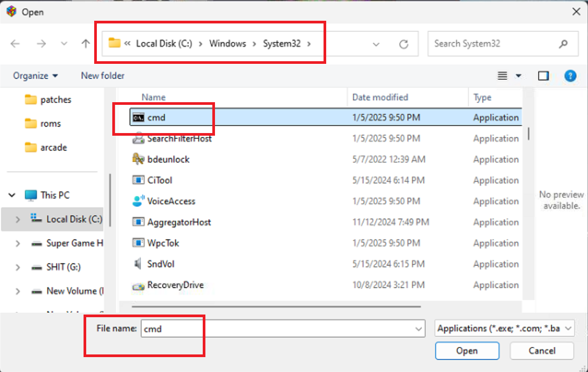Click the Open button

[467, 351]
